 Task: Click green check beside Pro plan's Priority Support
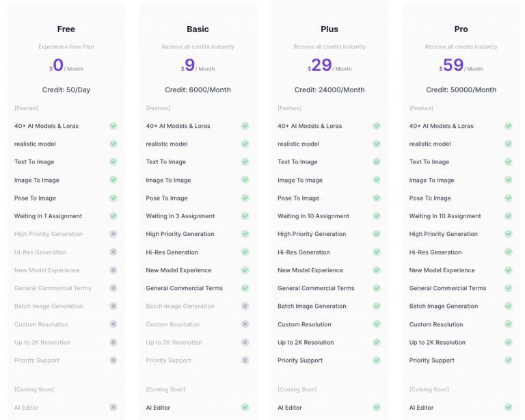pyautogui.click(x=508, y=360)
